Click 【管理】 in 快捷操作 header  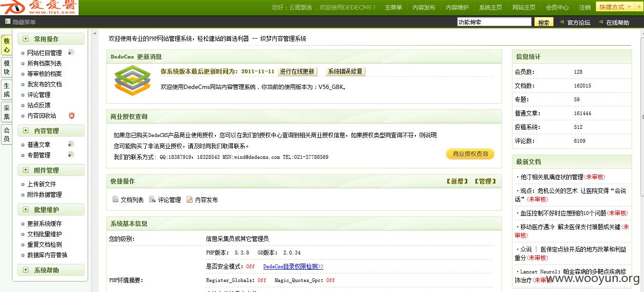485,181
